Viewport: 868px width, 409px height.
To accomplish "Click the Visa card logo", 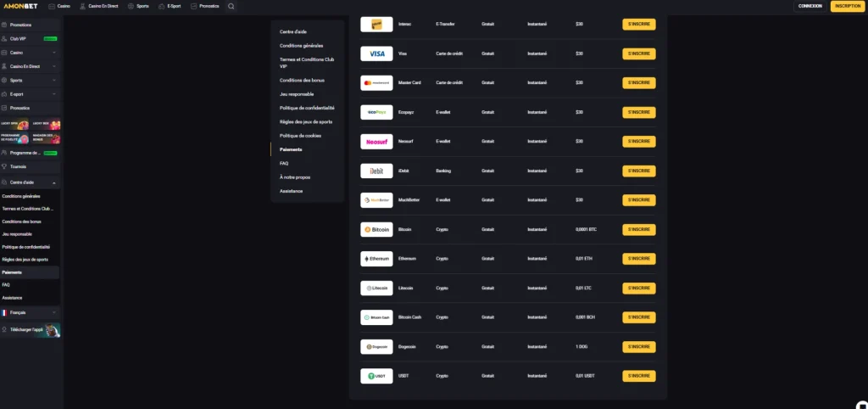I will pos(376,53).
